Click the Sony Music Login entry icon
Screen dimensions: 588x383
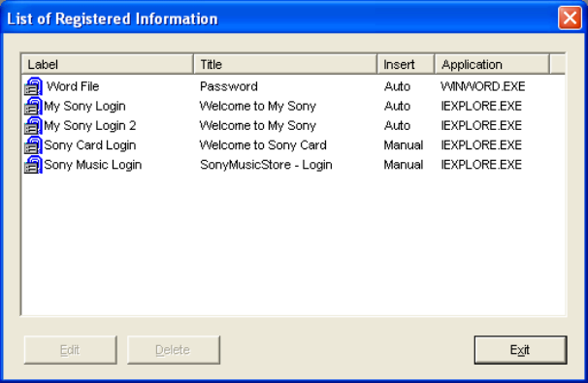(33, 165)
